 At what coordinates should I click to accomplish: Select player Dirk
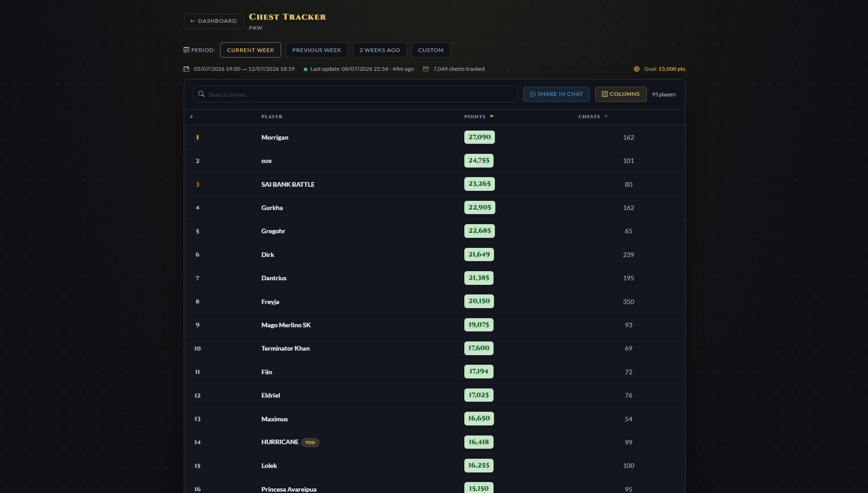[268, 255]
